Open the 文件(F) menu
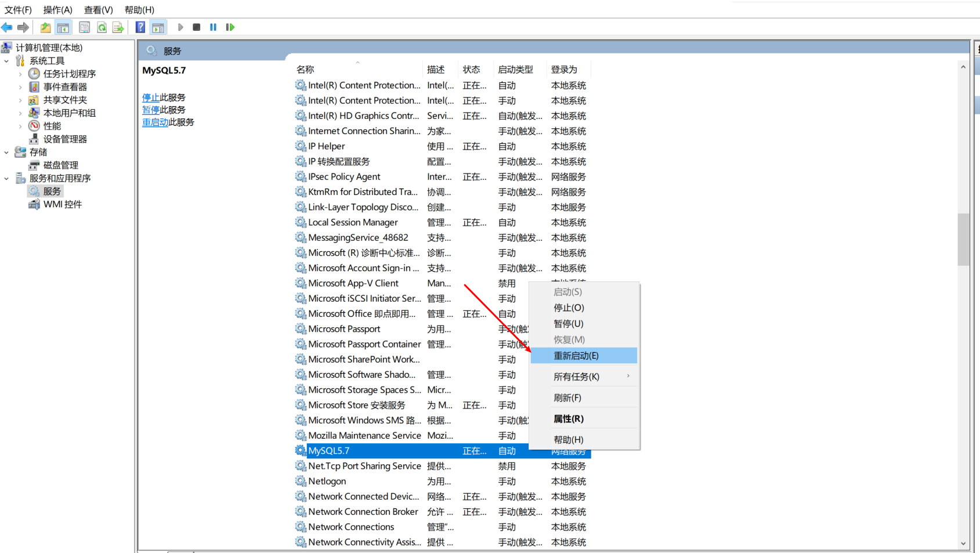The height and width of the screenshot is (553, 980). tap(18, 10)
